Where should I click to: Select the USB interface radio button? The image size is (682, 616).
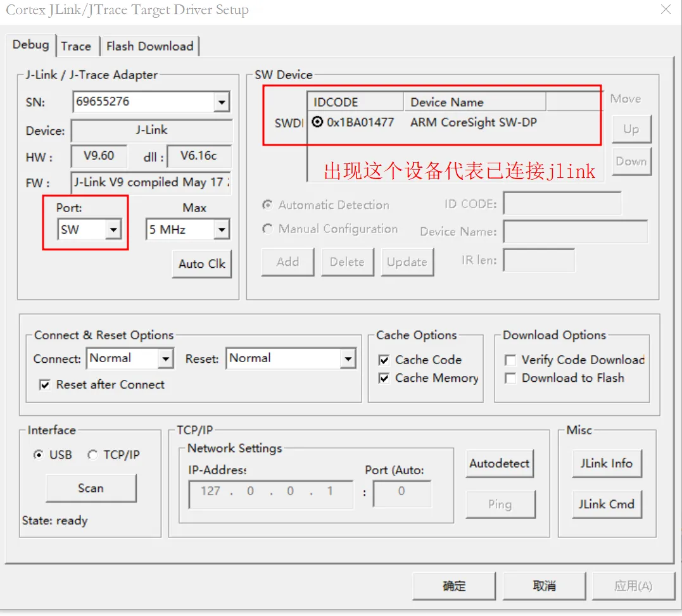pyautogui.click(x=39, y=455)
